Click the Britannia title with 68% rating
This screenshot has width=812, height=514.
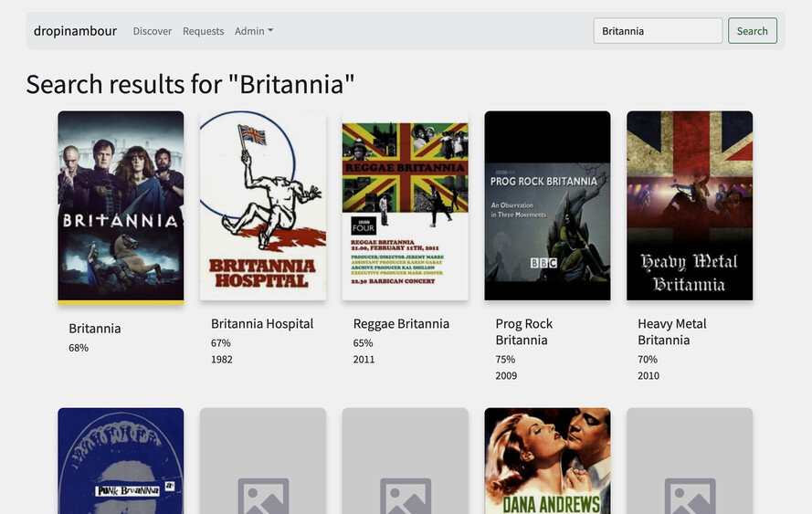(95, 329)
